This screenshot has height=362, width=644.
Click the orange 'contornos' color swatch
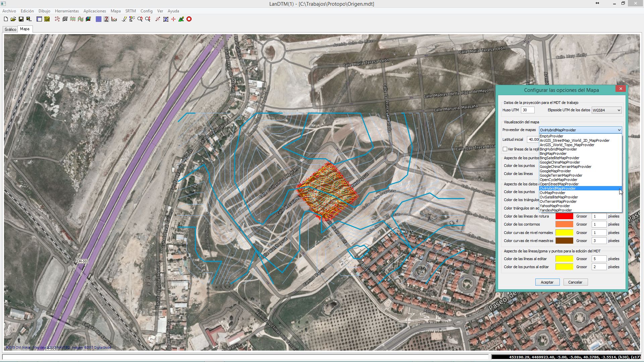click(x=564, y=224)
